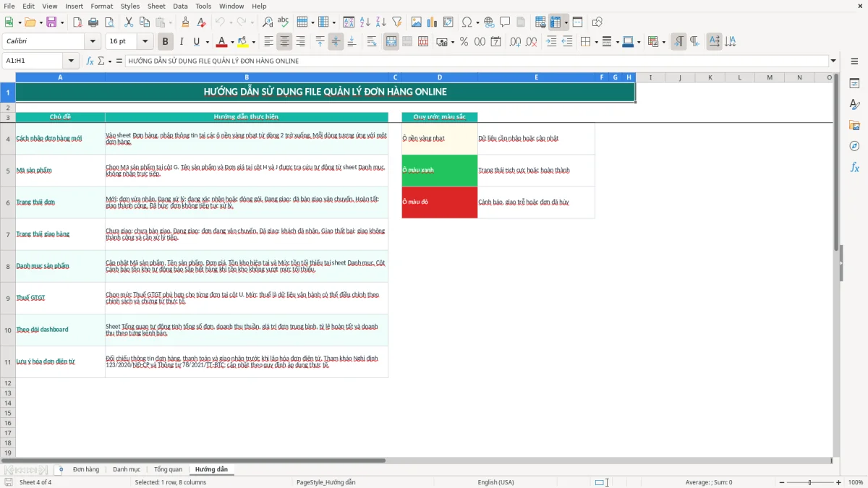Click zoom out minus button
868x488 pixels.
[781, 482]
